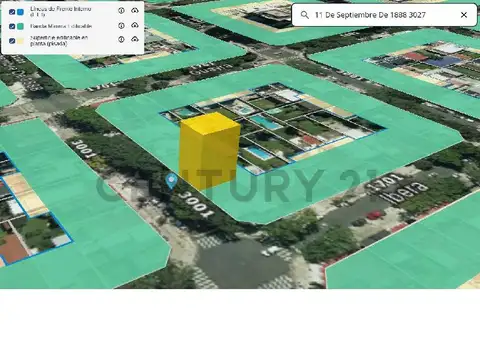Click the green color swatch in the legend
The height and width of the screenshot is (360, 480).
point(20,26)
